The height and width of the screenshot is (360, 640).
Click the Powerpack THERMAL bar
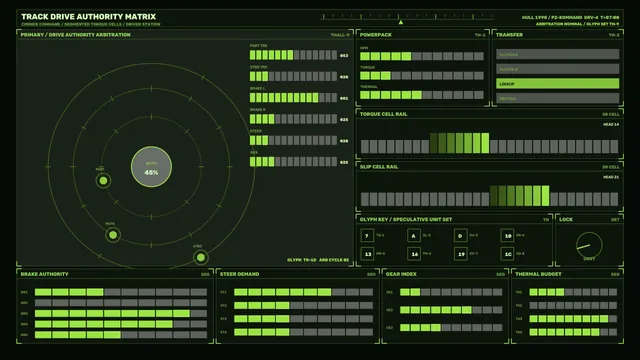[422, 95]
